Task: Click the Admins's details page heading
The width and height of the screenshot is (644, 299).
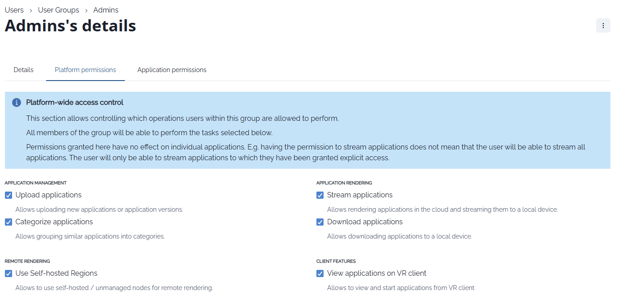Action: point(70,26)
